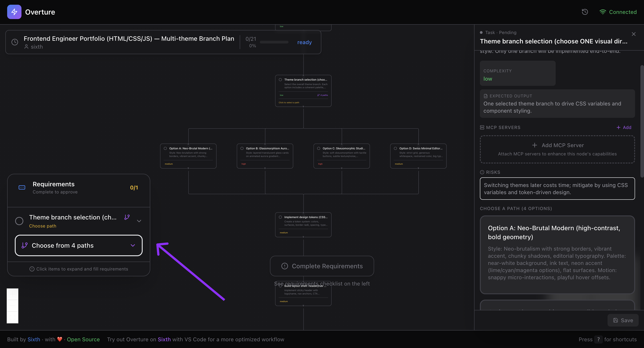Click branch icon next to Theme branch selection

[x=127, y=217]
